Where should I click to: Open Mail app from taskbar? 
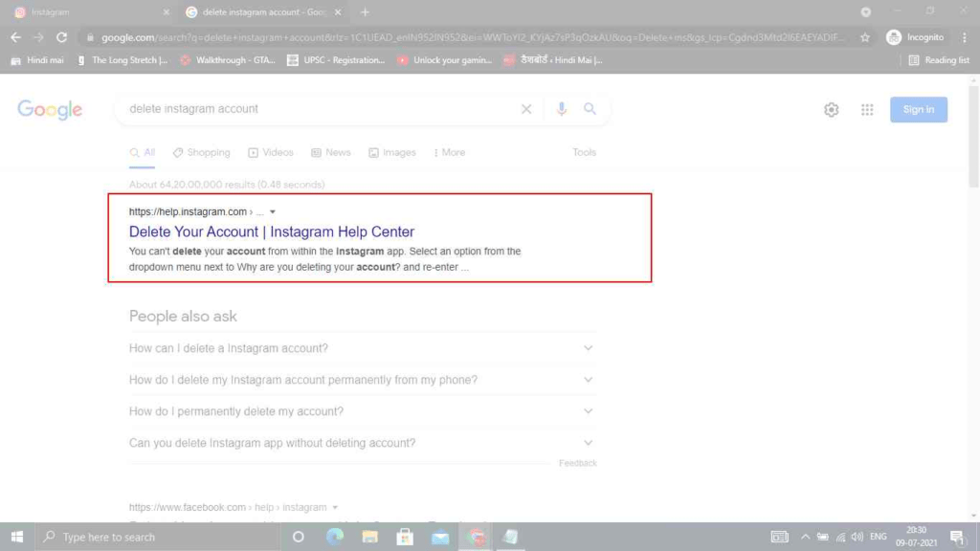(440, 537)
